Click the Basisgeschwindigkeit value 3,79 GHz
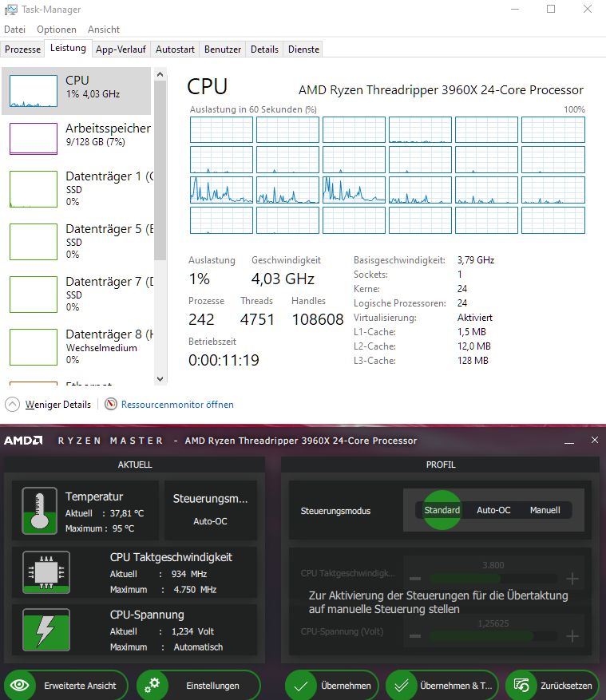Image resolution: width=606 pixels, height=700 pixels. tap(476, 260)
